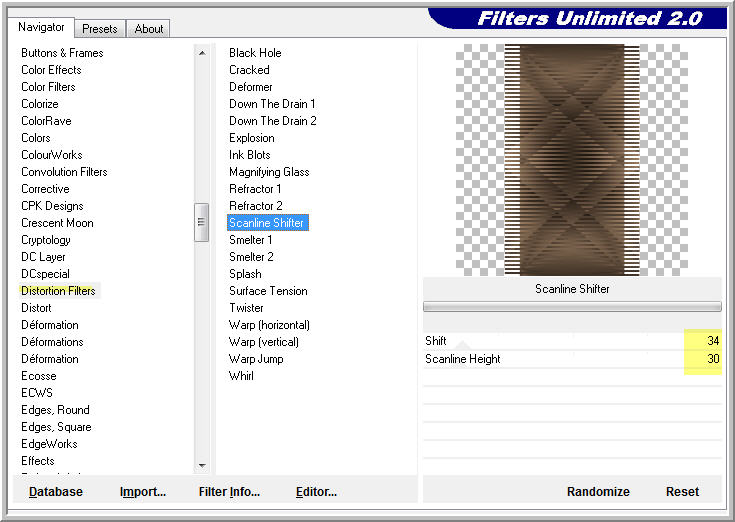Open the Editor... button
This screenshot has width=735, height=522.
[x=316, y=492]
